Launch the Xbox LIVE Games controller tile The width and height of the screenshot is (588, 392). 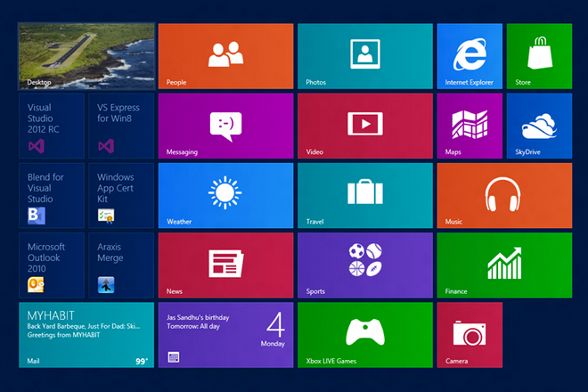coord(365,335)
